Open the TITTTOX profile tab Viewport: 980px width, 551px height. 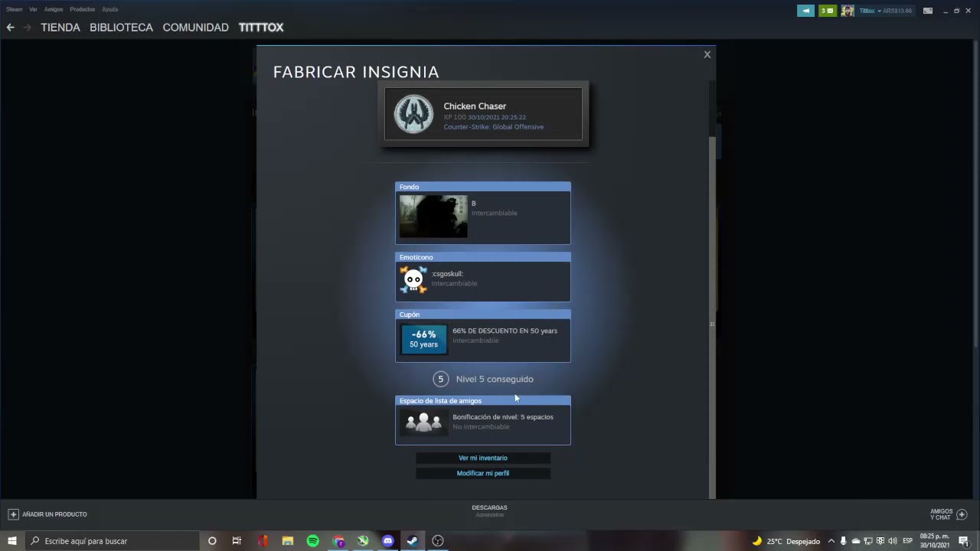pyautogui.click(x=261, y=28)
